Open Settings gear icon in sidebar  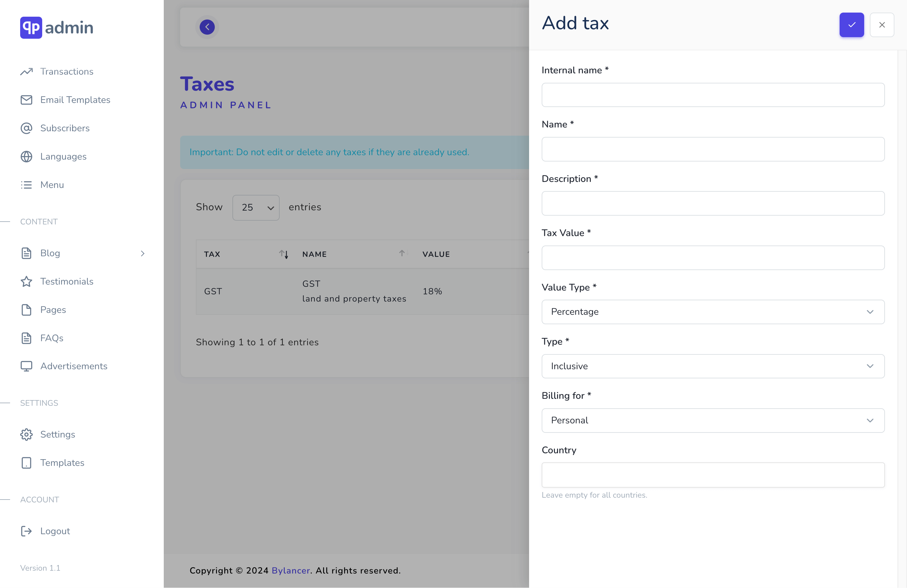click(26, 434)
